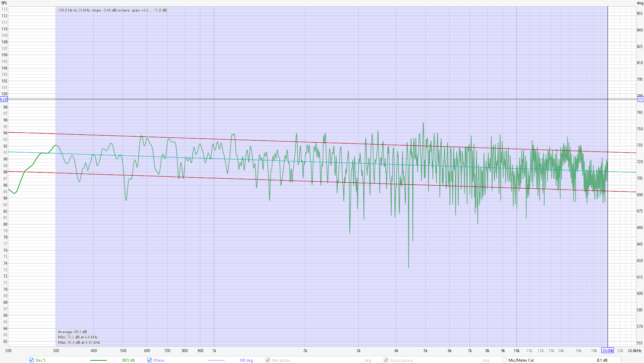Screen dimensions: 644x363
Task: Click the 113 SPL axis label
Action: (x=4, y=9)
